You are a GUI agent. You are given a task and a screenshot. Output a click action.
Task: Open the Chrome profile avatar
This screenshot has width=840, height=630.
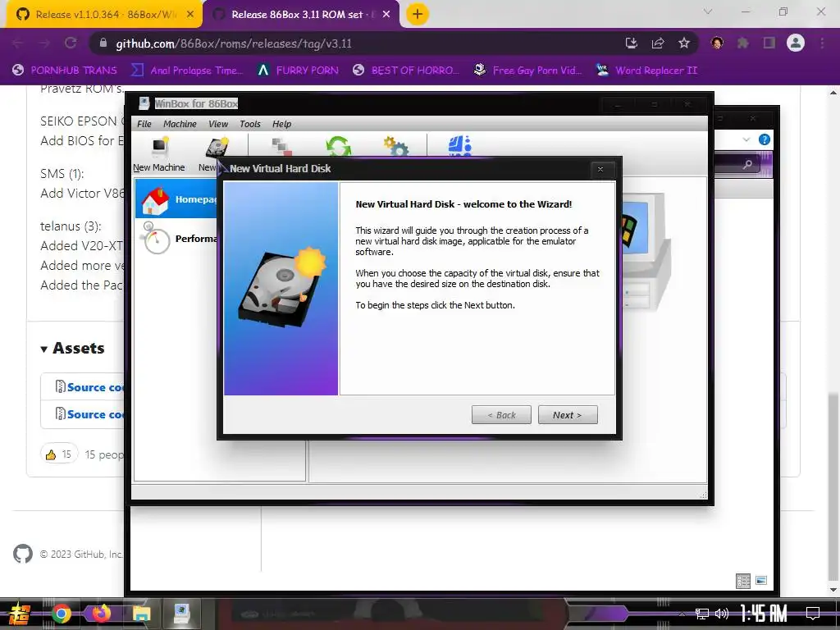click(x=796, y=43)
